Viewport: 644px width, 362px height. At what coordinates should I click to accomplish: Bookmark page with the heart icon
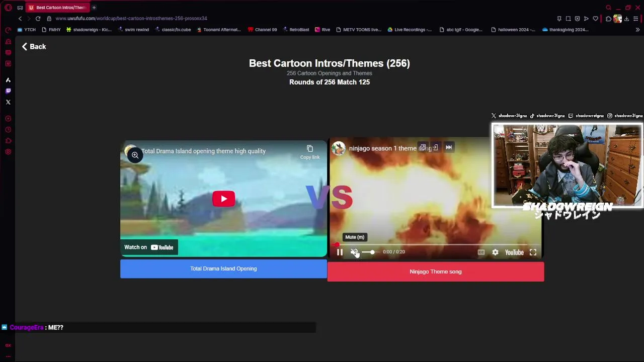coord(595,19)
